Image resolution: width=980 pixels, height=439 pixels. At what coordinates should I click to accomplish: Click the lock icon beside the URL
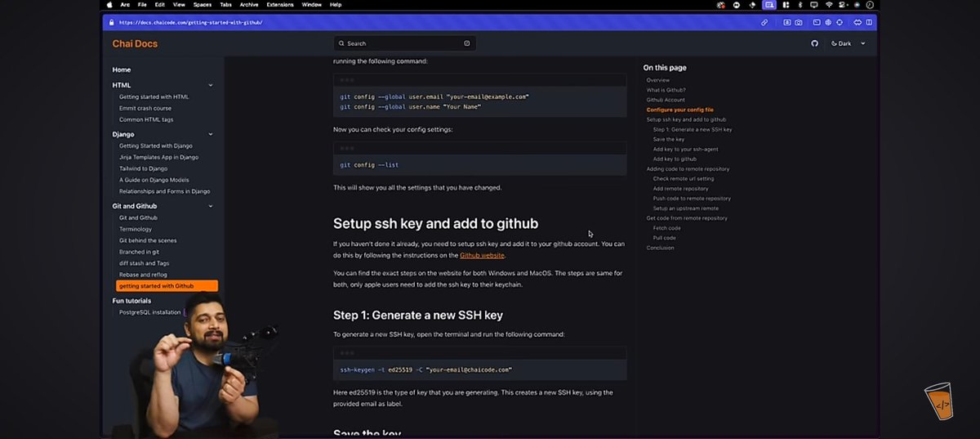[110, 22]
